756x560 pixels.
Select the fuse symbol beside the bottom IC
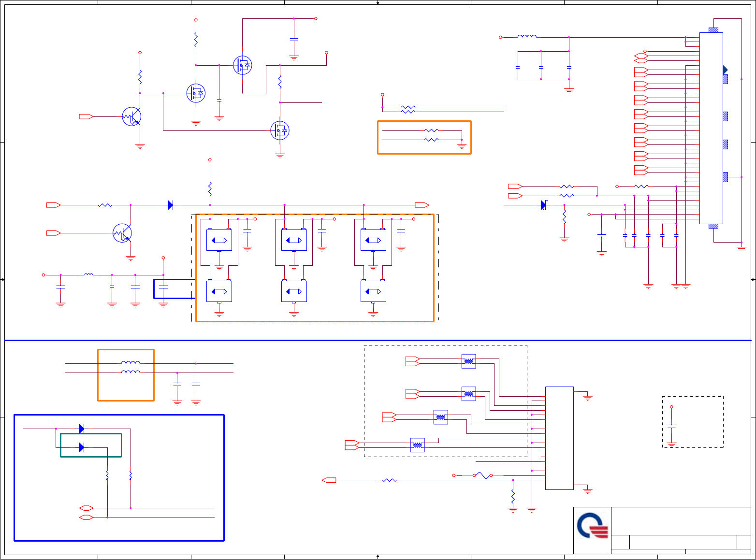pyautogui.click(x=483, y=475)
